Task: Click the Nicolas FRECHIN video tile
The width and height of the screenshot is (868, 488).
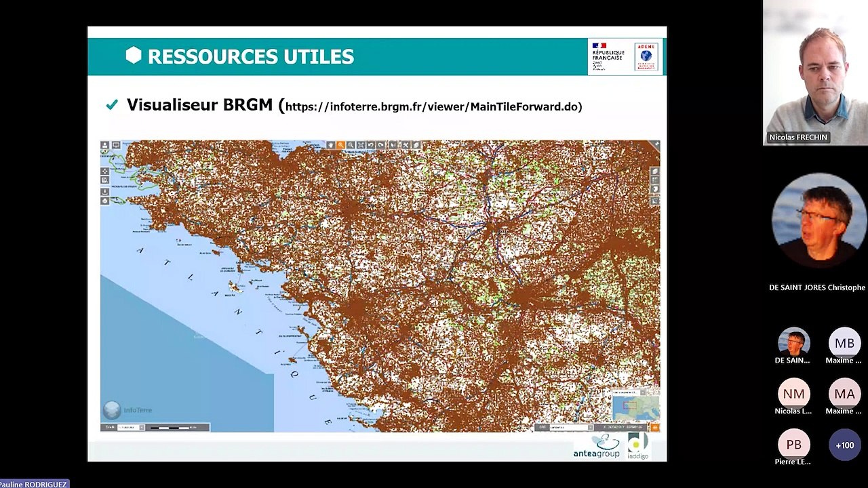Action: coord(816,73)
